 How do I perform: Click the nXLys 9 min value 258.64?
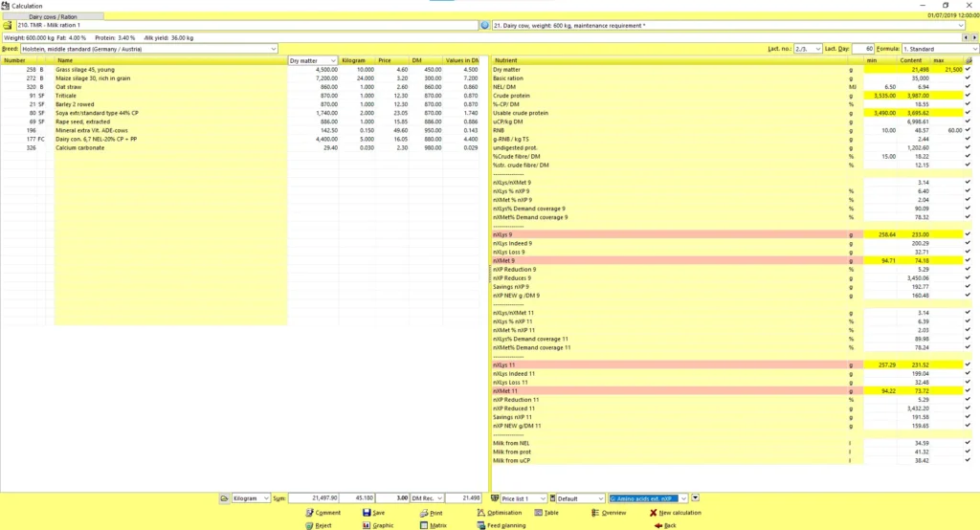tap(880, 234)
